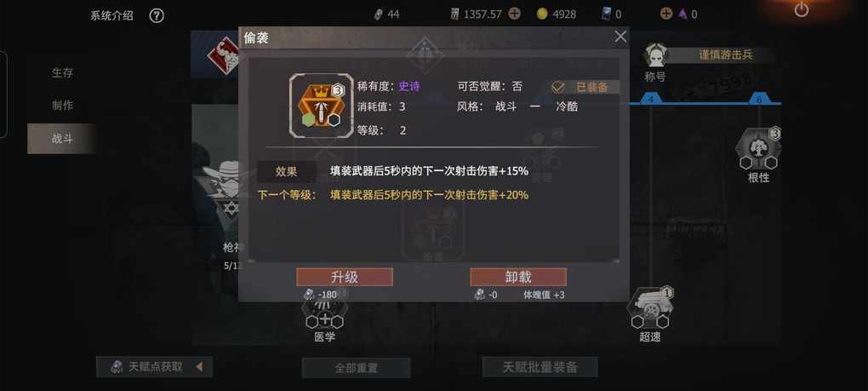Expand the 天赋点获取 arrow

pyautogui.click(x=199, y=366)
